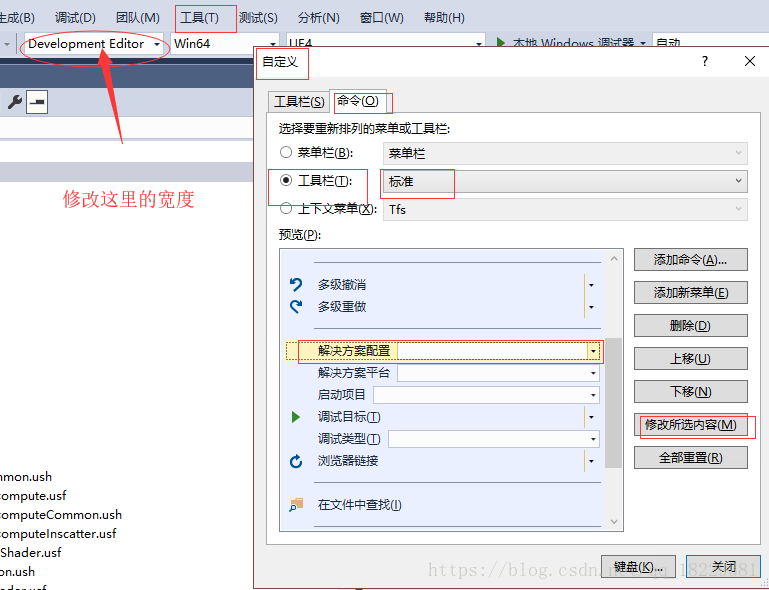The height and width of the screenshot is (590, 769).
Task: Open the 窗口(W) menu
Action: [382, 18]
